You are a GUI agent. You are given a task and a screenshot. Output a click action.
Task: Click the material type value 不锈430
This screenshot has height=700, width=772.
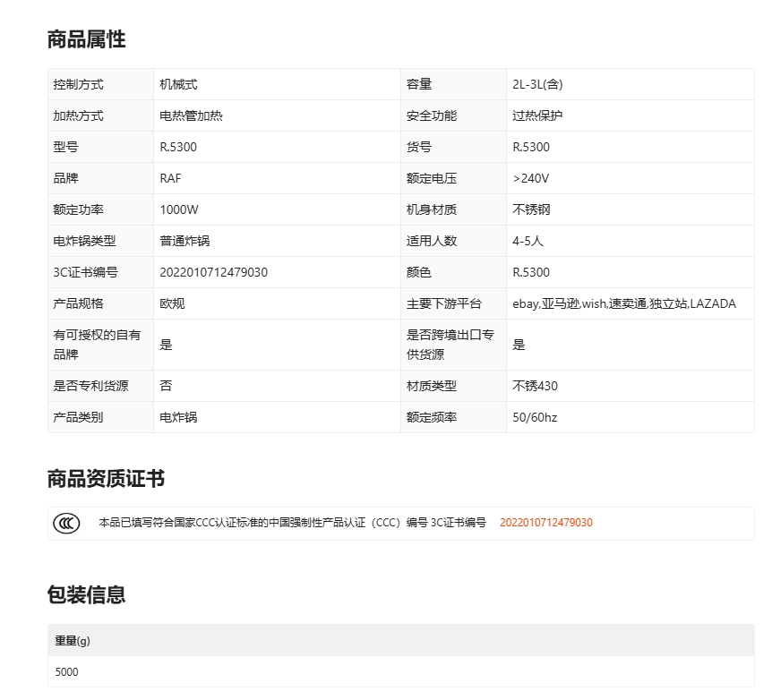(535, 386)
